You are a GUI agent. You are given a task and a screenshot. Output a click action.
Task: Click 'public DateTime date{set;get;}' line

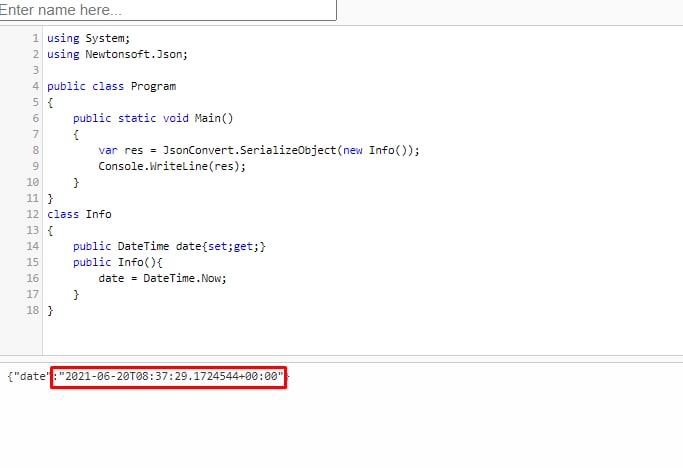coord(169,246)
